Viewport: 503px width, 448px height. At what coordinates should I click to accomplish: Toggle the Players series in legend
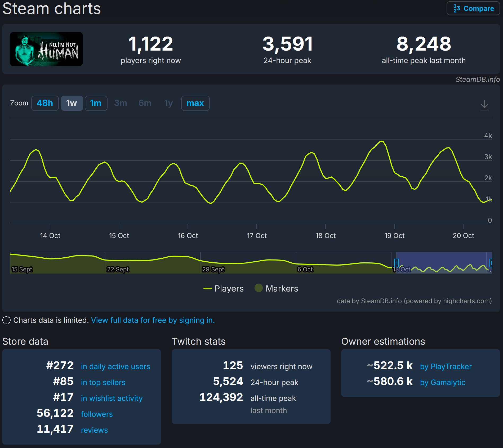pyautogui.click(x=223, y=288)
